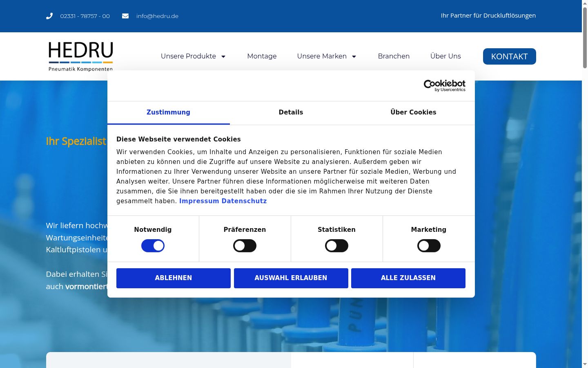The height and width of the screenshot is (368, 588).
Task: Click AUSWAHL ERLAUBEN button
Action: tap(291, 278)
